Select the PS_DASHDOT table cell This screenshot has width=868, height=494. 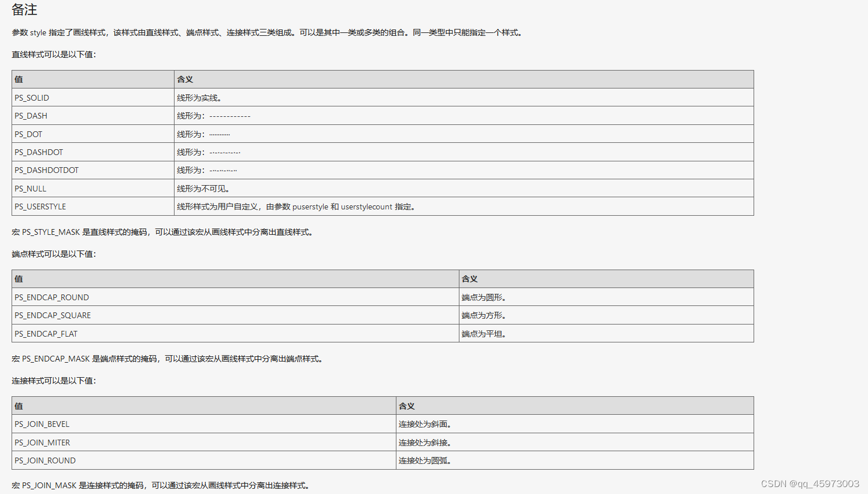[x=93, y=152]
